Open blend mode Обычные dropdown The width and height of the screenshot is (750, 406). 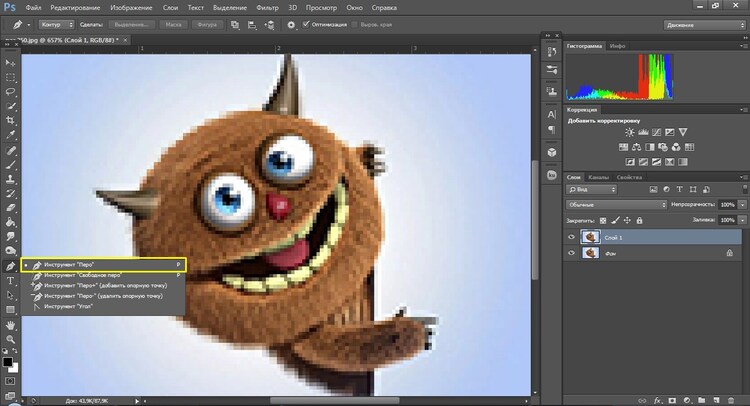pos(617,205)
